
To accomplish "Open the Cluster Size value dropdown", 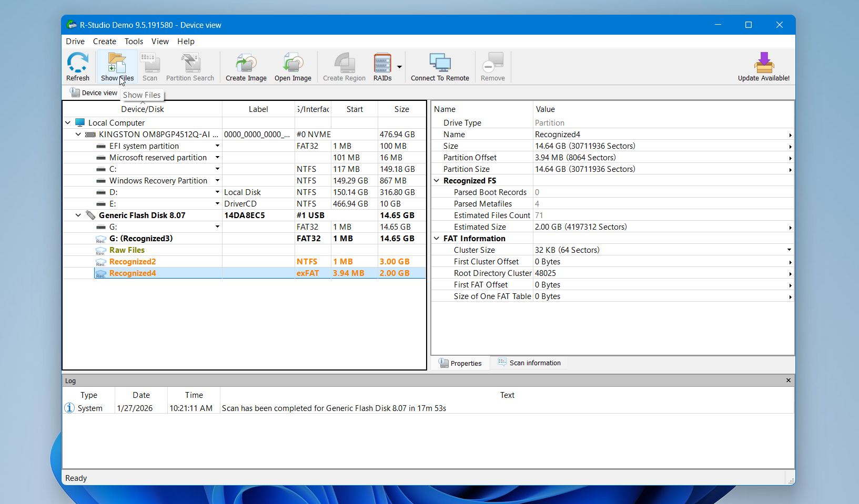I will tap(788, 250).
